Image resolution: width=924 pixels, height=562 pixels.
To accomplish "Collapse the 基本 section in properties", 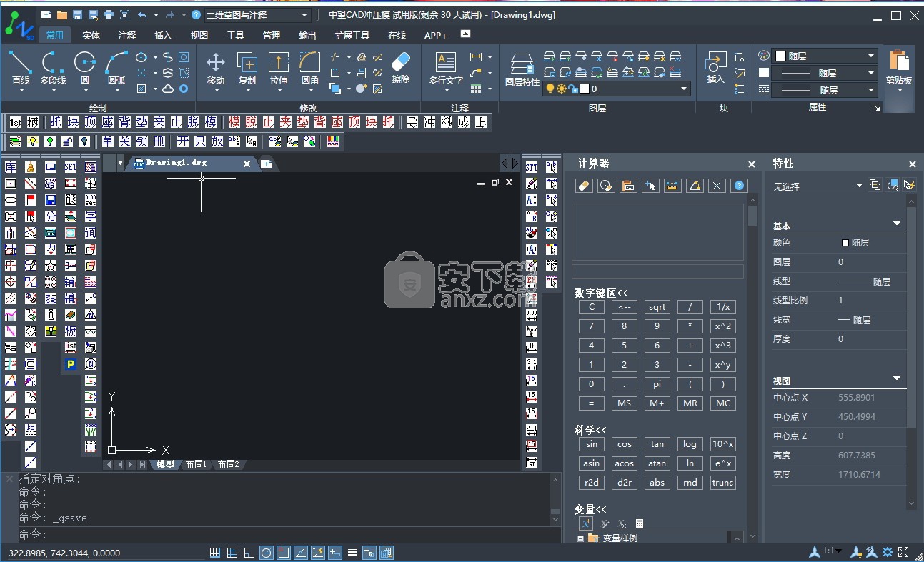I will pyautogui.click(x=897, y=224).
